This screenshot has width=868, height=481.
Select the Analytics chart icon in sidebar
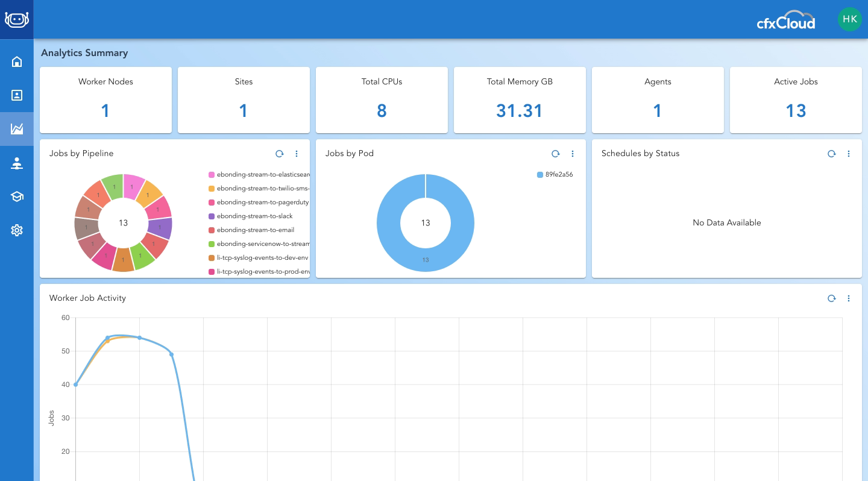click(x=17, y=128)
